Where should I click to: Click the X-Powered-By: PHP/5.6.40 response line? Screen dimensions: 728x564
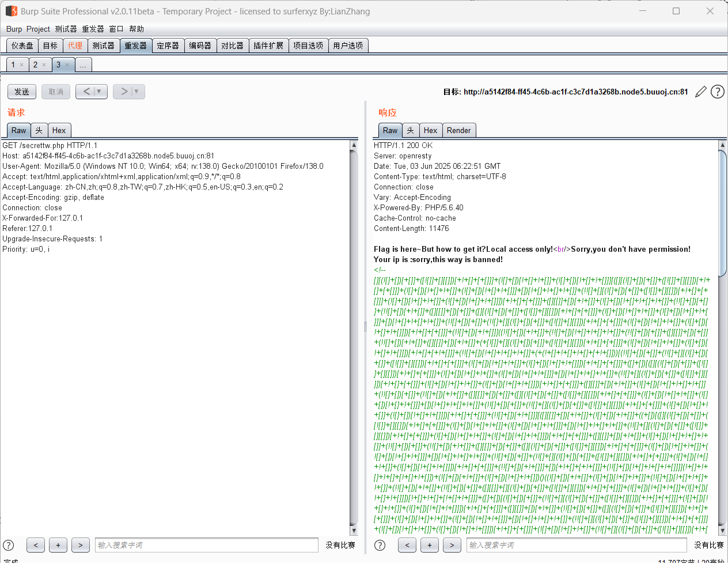point(419,208)
